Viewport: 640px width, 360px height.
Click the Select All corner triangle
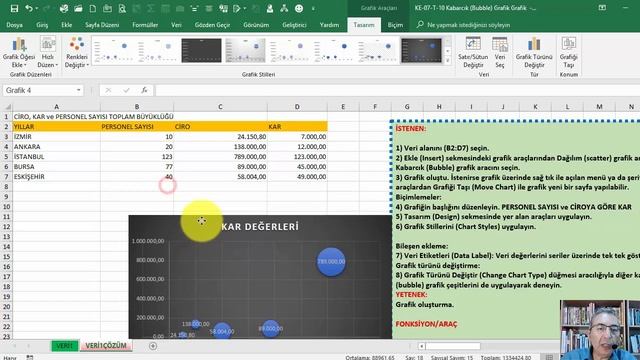7,107
